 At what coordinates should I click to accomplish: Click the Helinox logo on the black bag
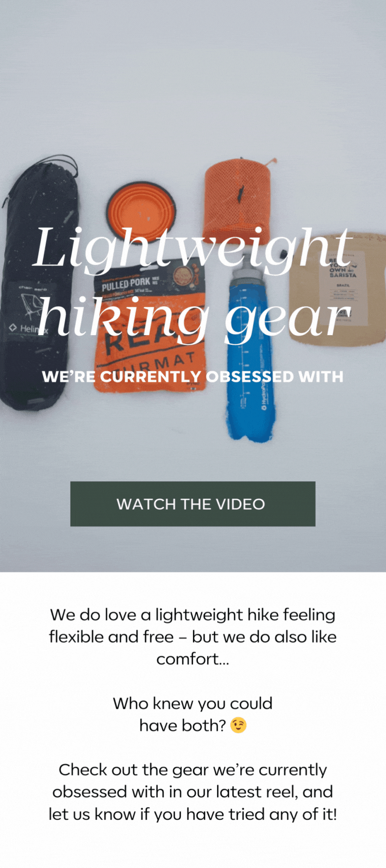(x=28, y=329)
